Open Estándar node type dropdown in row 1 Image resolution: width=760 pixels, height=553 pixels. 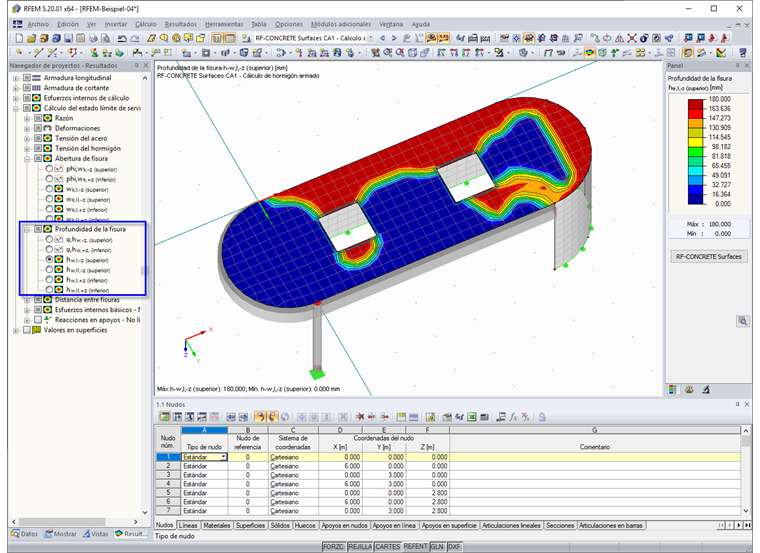coord(223,457)
